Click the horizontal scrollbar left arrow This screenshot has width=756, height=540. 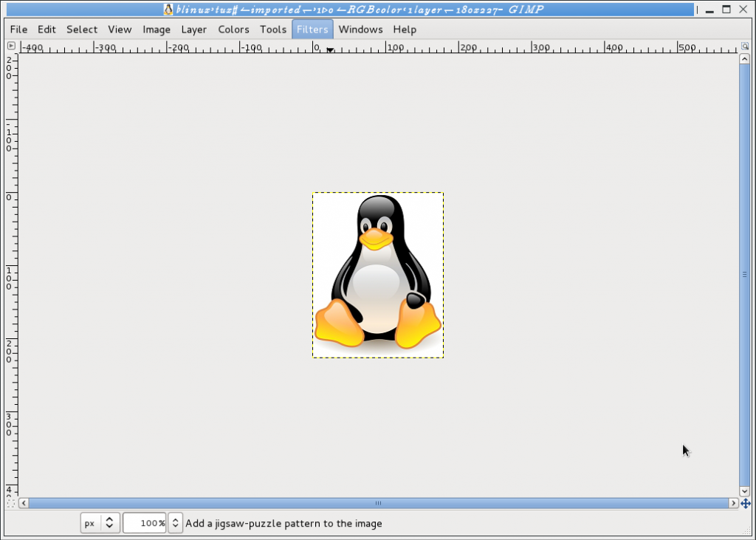click(24, 503)
